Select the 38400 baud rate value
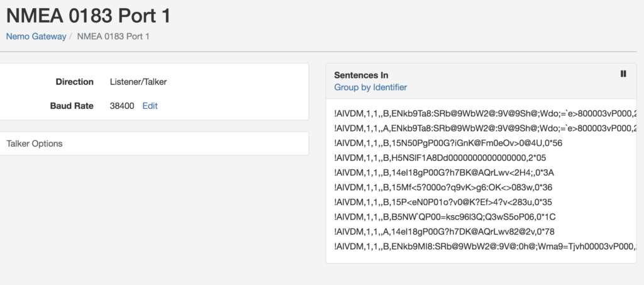The width and height of the screenshot is (644, 285). pyautogui.click(x=122, y=106)
